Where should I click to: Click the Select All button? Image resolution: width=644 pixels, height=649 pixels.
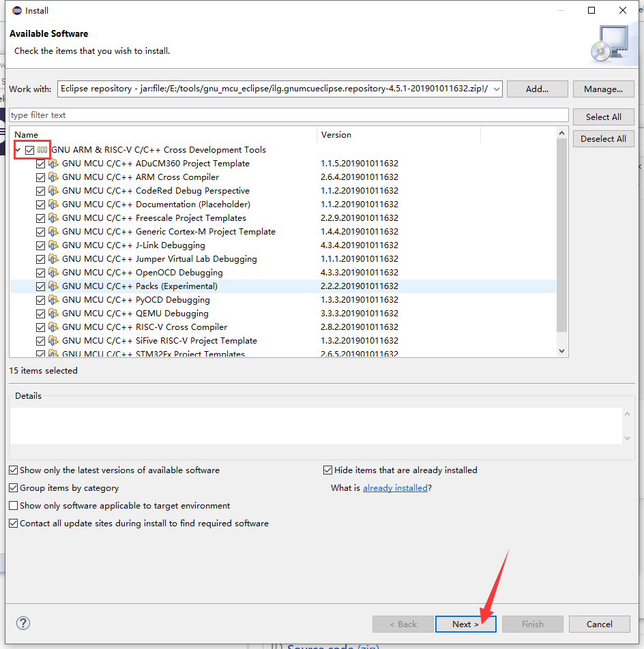pyautogui.click(x=604, y=117)
